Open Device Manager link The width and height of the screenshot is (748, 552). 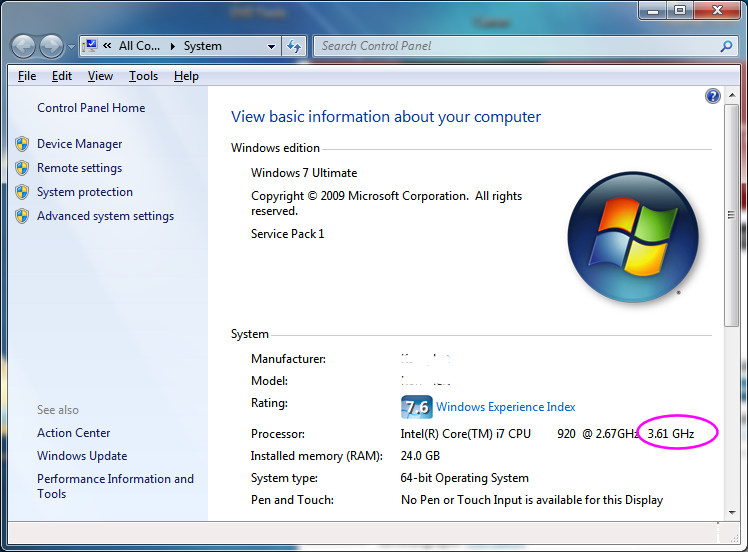tap(80, 144)
